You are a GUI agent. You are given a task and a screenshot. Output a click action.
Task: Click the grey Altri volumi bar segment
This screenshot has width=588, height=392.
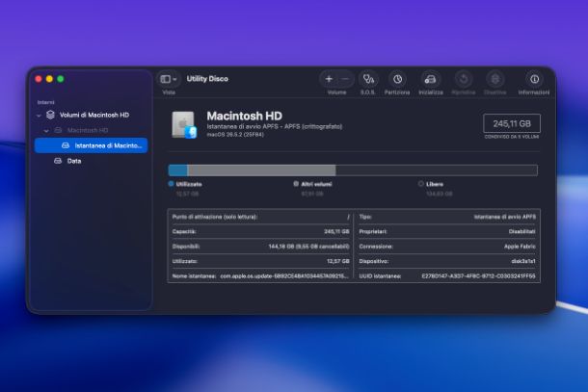click(261, 170)
